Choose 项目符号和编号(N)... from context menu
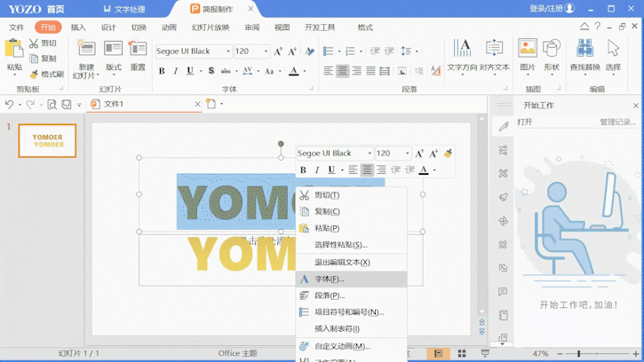Screen dimensions: 644x362 click(351, 312)
